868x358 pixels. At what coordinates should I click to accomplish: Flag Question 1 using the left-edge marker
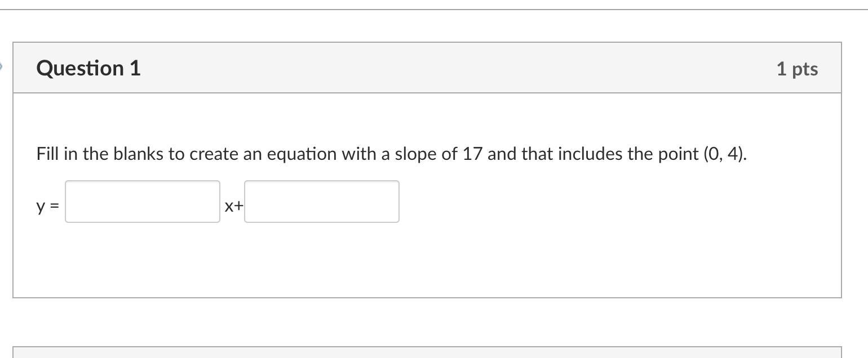pos(2,67)
